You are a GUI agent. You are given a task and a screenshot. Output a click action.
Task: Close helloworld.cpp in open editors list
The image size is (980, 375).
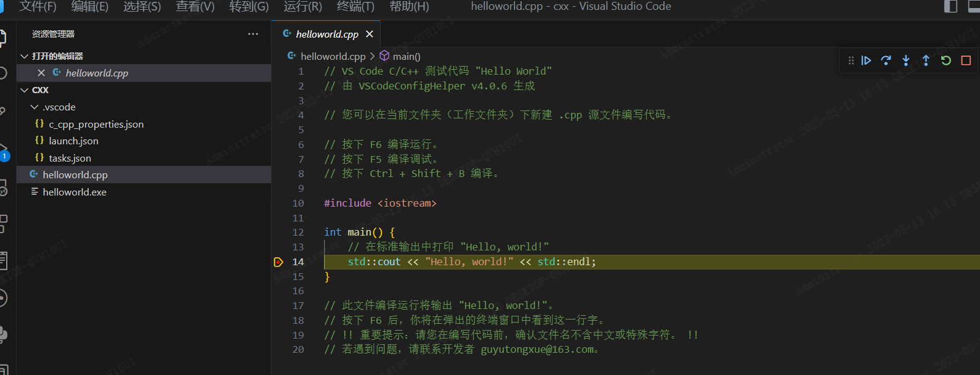(41, 73)
